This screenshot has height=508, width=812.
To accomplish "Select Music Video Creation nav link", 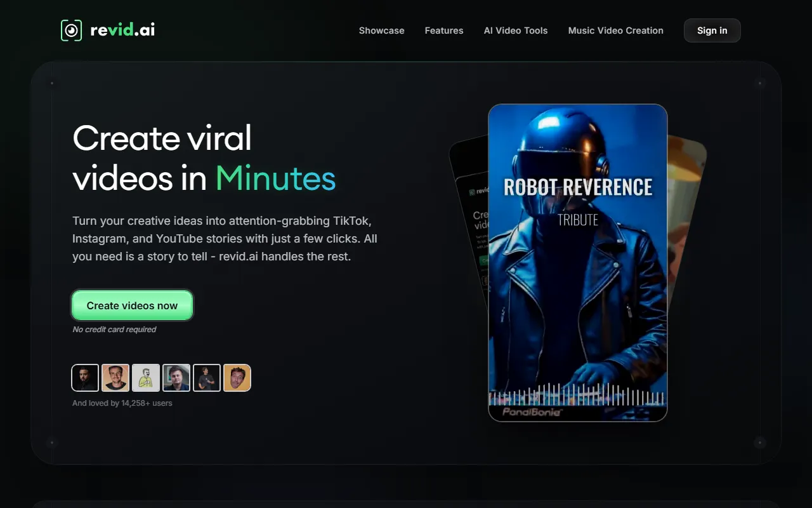I will click(615, 30).
